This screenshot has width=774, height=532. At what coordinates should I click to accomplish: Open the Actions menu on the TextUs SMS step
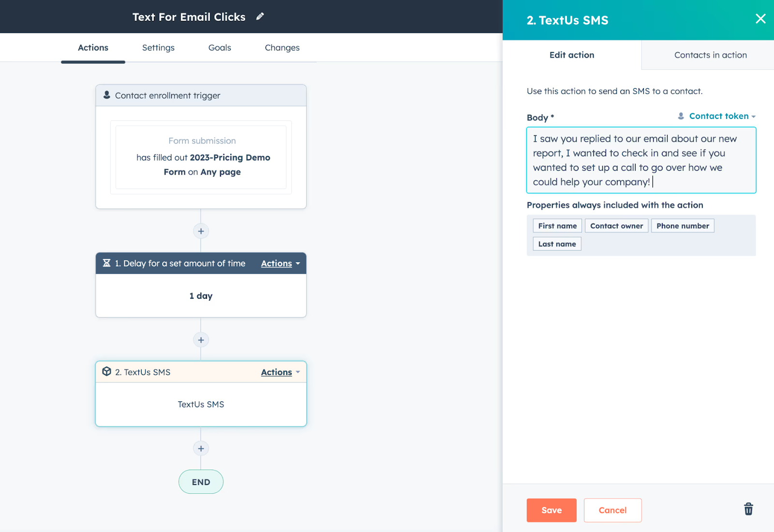(x=276, y=372)
